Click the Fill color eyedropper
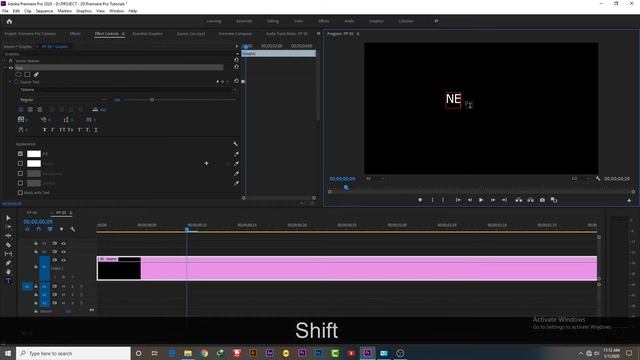Image resolution: width=640 pixels, height=360 pixels. click(236, 154)
